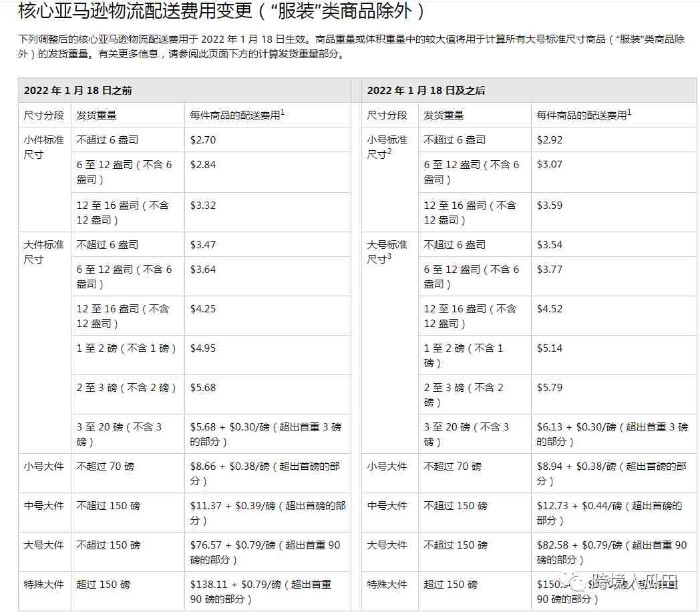Select the $3.54 fee value
The image size is (700, 612).
click(550, 244)
